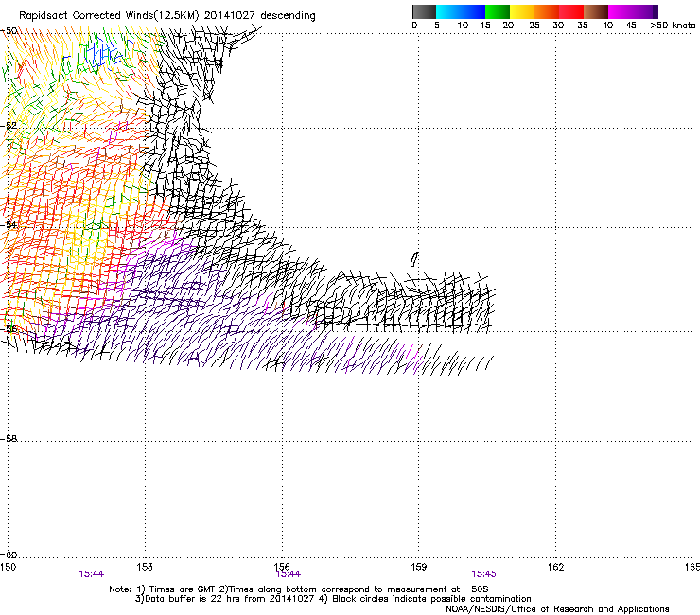Viewport: 700px width, 615px height.
Task: Click the latitude label -54
Action: (9, 224)
